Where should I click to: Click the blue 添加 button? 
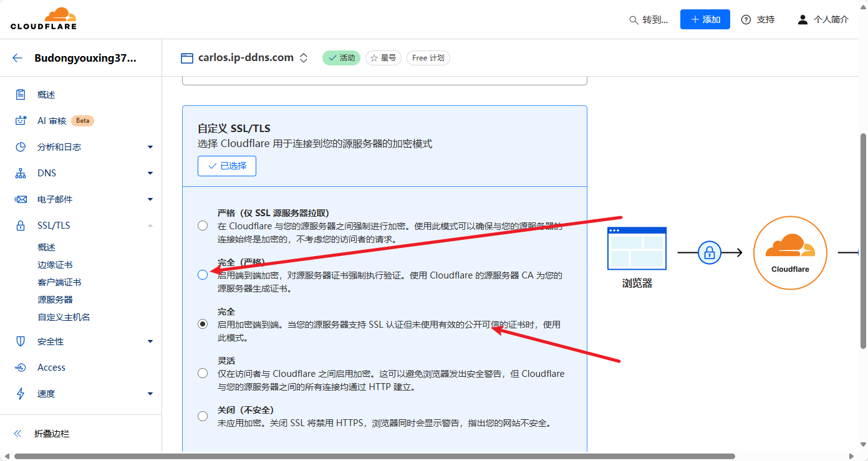[705, 19]
